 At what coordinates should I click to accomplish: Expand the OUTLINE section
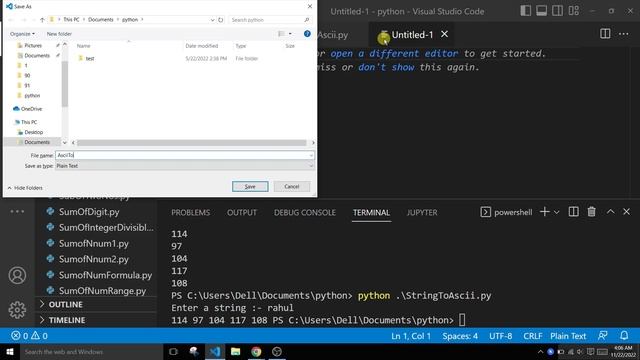point(65,304)
